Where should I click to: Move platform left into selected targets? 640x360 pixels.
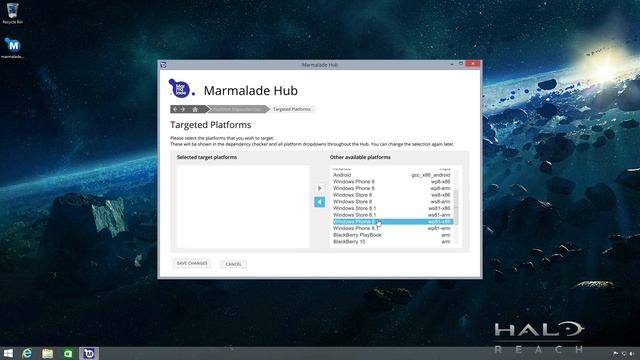(320, 202)
